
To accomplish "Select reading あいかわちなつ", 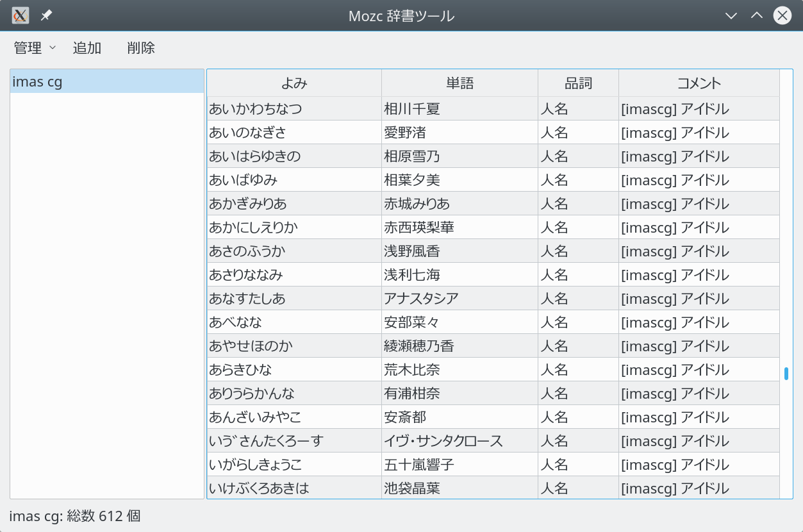I will pyautogui.click(x=294, y=109).
